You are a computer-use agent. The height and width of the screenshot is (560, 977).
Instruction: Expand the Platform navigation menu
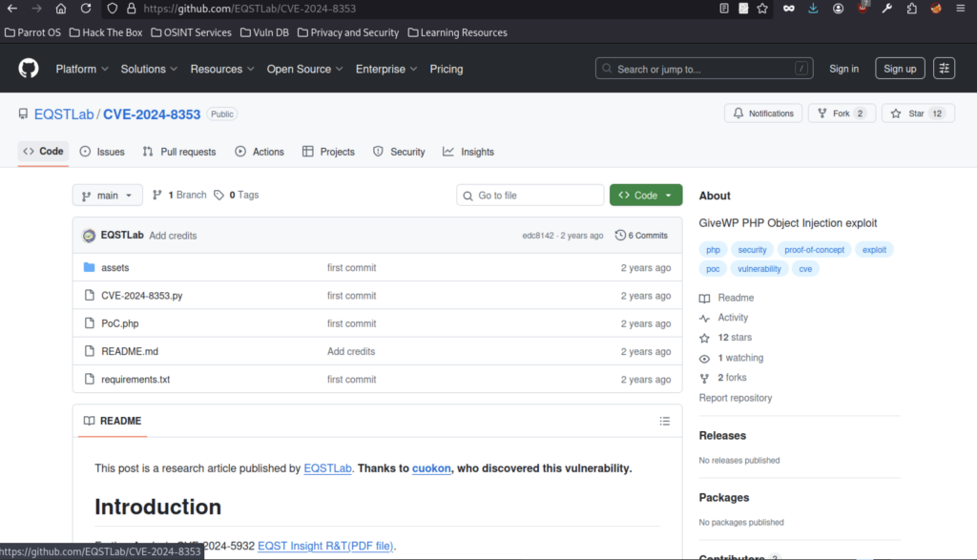tap(82, 69)
